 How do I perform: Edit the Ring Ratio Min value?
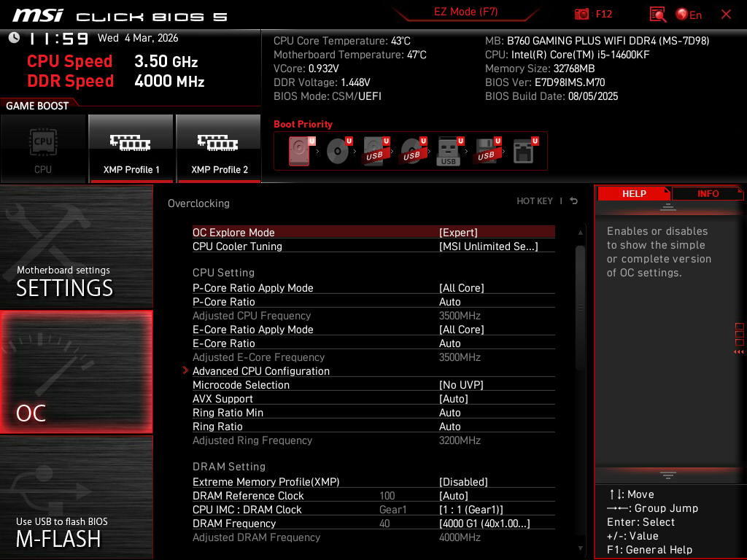[373, 412]
